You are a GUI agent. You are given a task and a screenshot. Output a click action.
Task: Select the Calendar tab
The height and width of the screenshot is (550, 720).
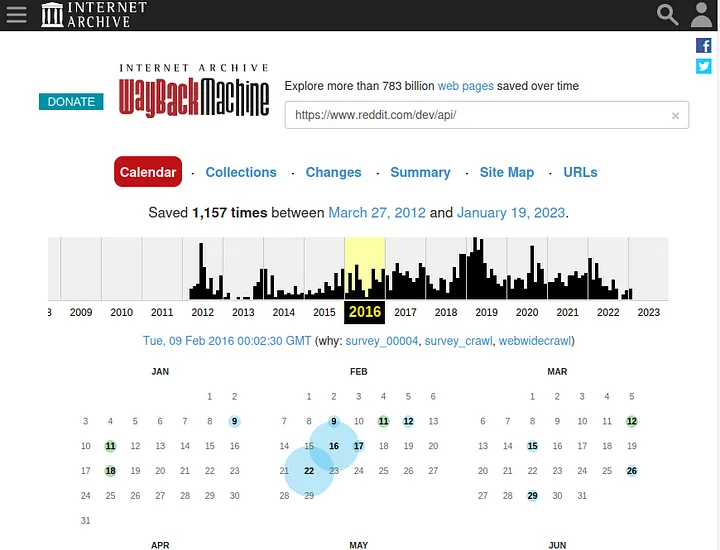pos(148,172)
